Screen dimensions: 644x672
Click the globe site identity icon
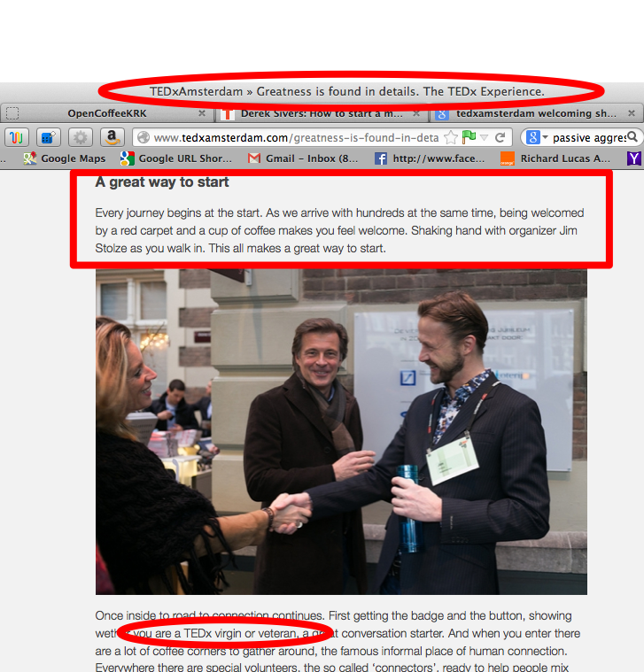click(144, 137)
